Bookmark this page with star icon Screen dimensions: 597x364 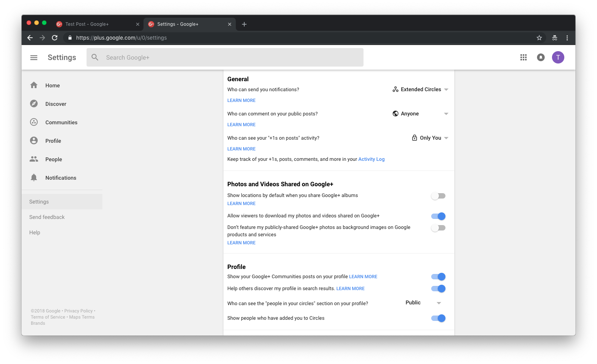point(539,38)
